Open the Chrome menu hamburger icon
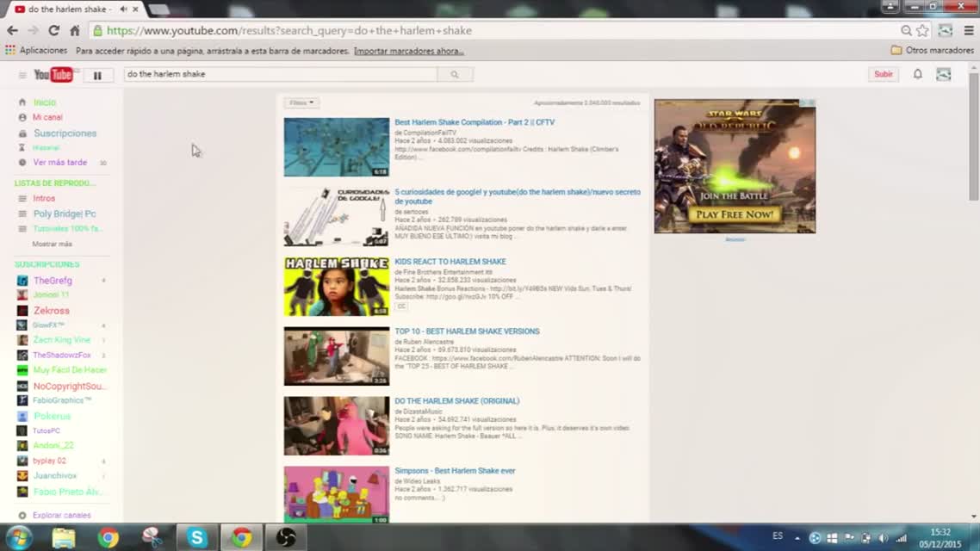The width and height of the screenshot is (980, 551). [x=969, y=30]
